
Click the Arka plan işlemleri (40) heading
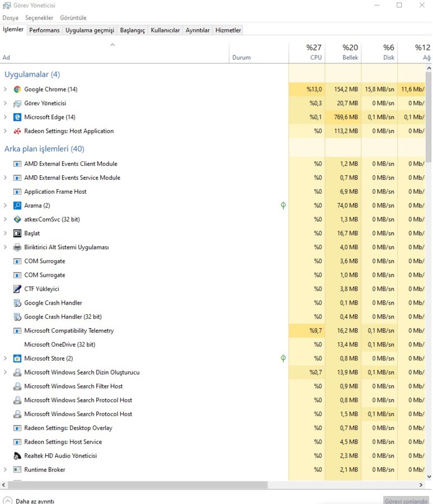44,149
